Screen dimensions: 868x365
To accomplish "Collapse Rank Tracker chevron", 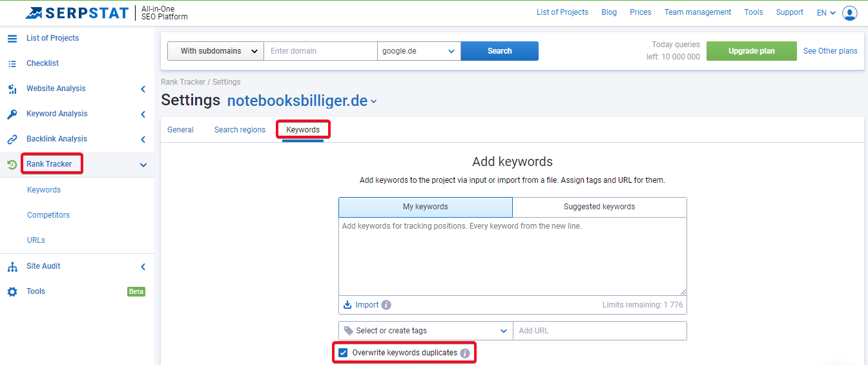I will tap(143, 165).
